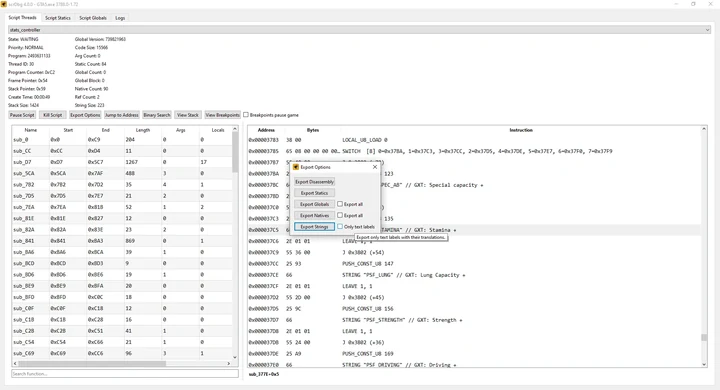Screen dimensions: 720x390
Task: Select function row sub_7B2
Action: [122, 185]
